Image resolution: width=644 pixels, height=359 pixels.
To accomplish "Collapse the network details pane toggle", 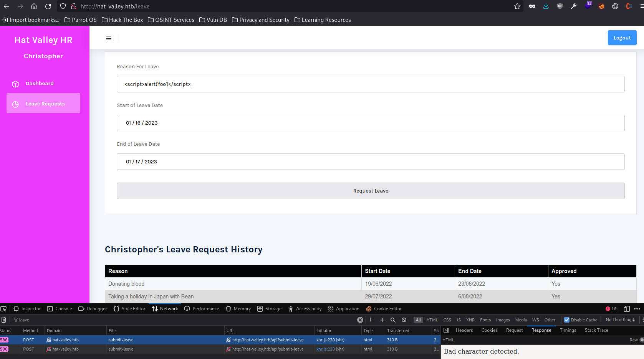I will (x=446, y=330).
